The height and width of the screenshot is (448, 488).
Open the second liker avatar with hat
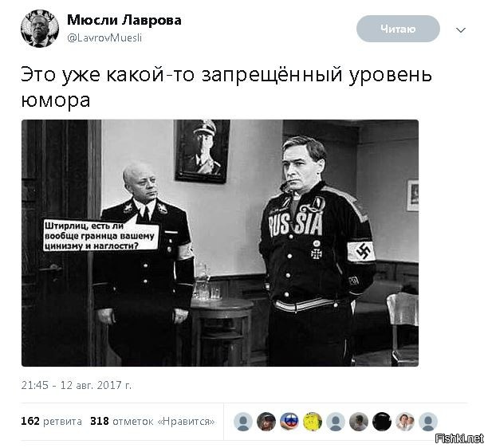[x=266, y=422]
